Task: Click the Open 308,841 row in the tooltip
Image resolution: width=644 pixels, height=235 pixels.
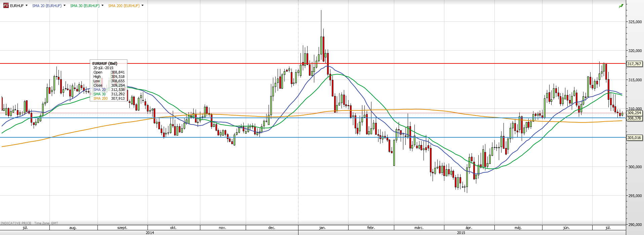Action: coord(109,72)
